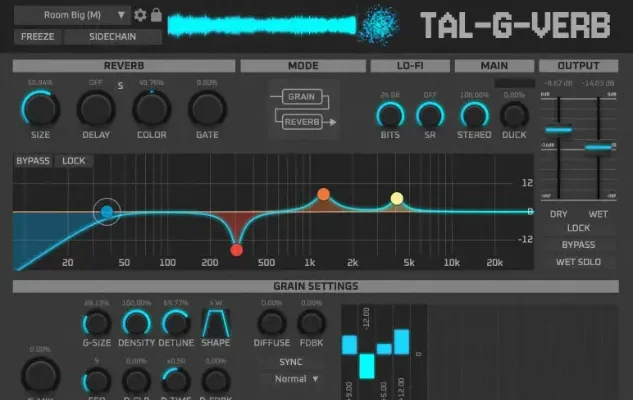This screenshot has height=400, width=633.
Task: Select the red notch EQ node
Action: coord(237,250)
